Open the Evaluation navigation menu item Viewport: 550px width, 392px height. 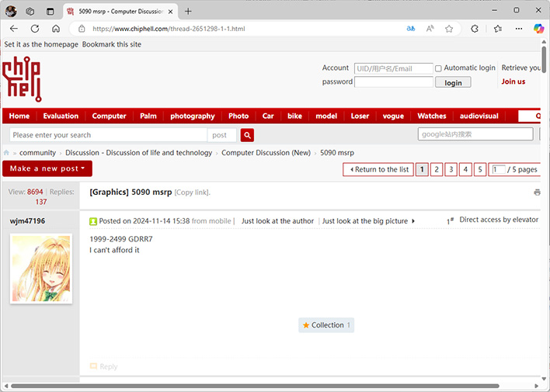point(61,116)
